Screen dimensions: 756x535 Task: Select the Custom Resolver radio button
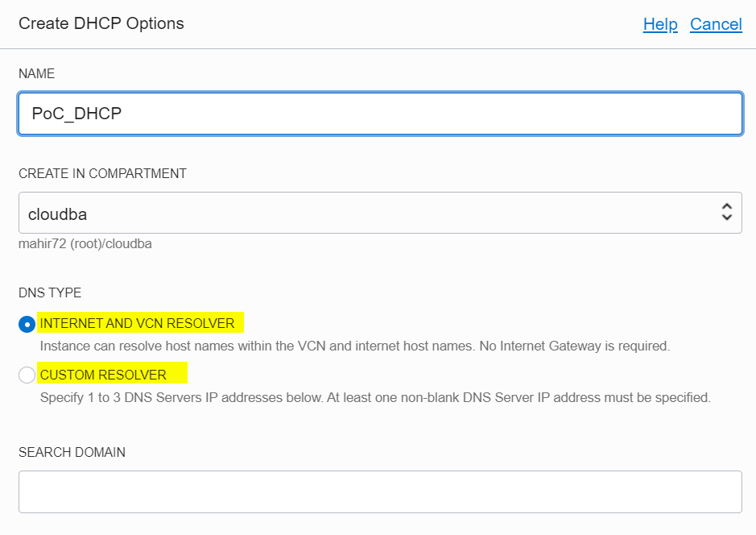tap(27, 375)
